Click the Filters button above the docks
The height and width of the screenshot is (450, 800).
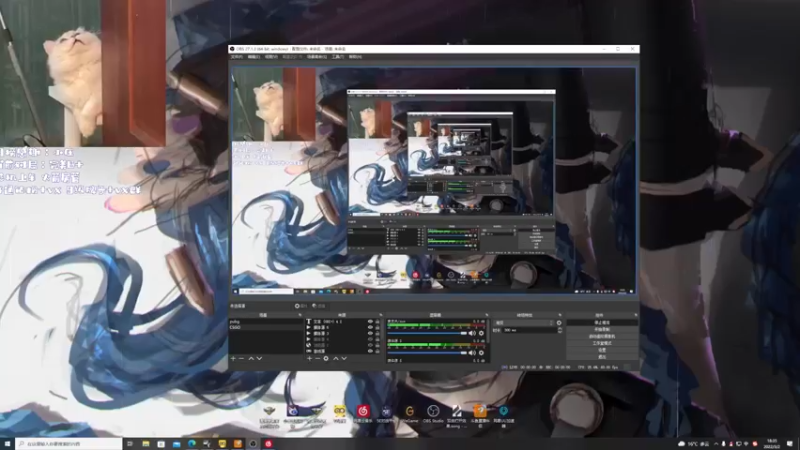319,306
